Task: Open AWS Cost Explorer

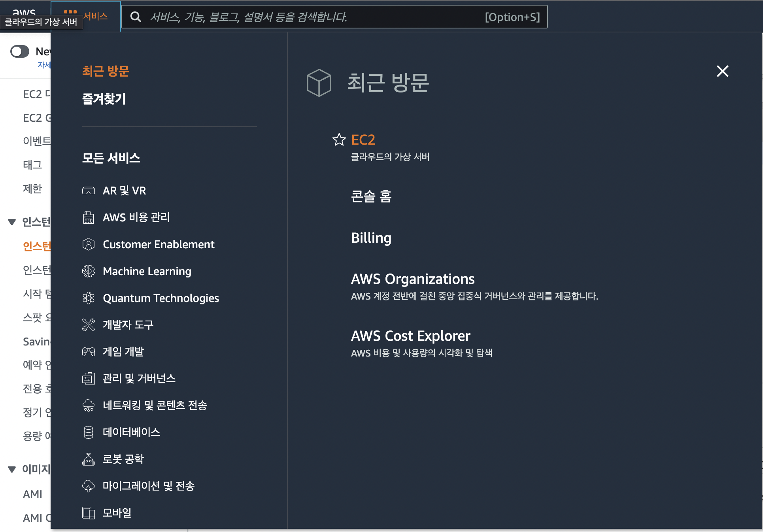Action: 411,336
